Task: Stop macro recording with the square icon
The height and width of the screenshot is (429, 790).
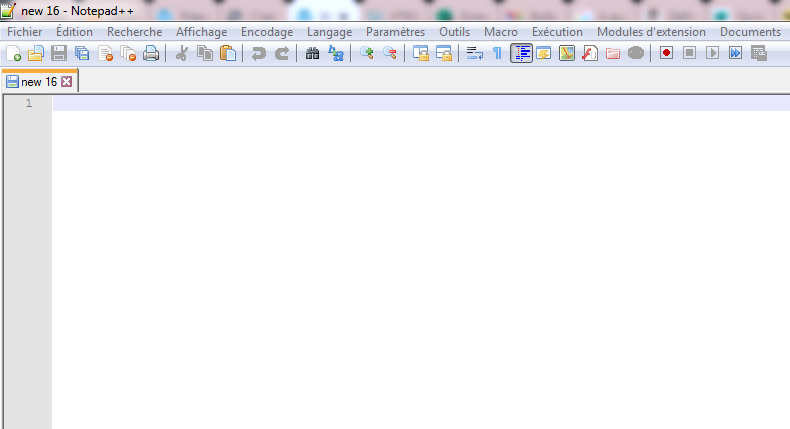Action: click(x=689, y=53)
